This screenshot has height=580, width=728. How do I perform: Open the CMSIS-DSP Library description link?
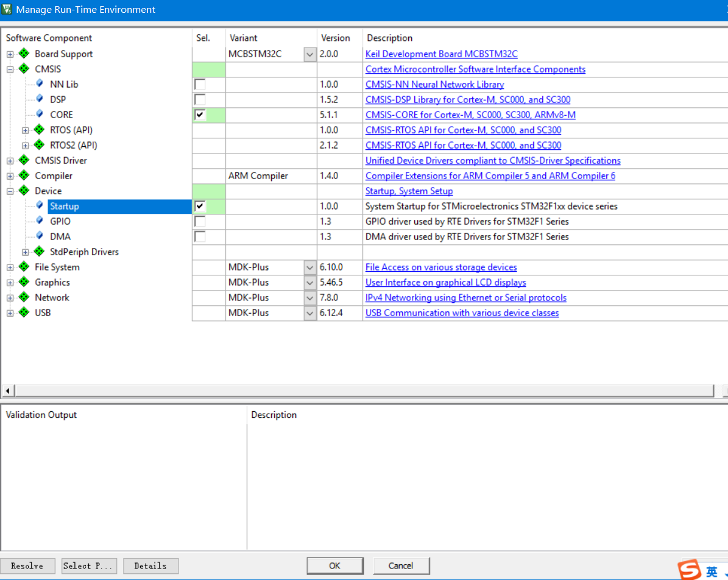tap(468, 100)
